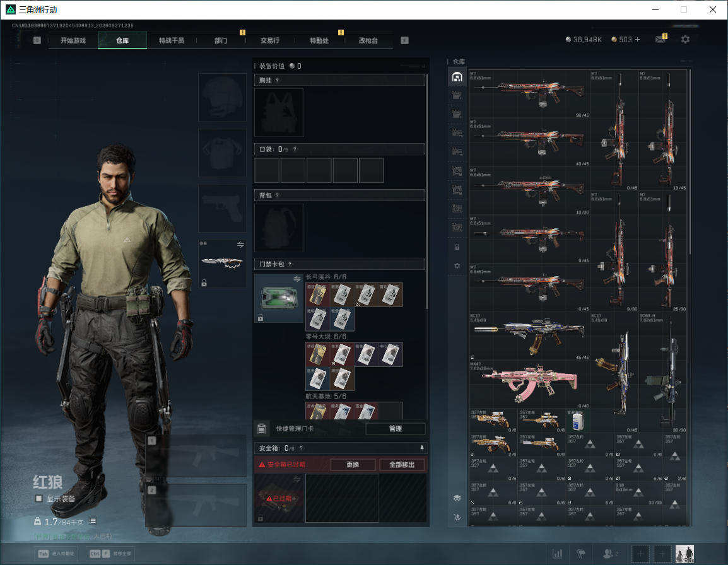728x565 pixels.
Task: Click the 更换 safe box button
Action: coord(353,465)
